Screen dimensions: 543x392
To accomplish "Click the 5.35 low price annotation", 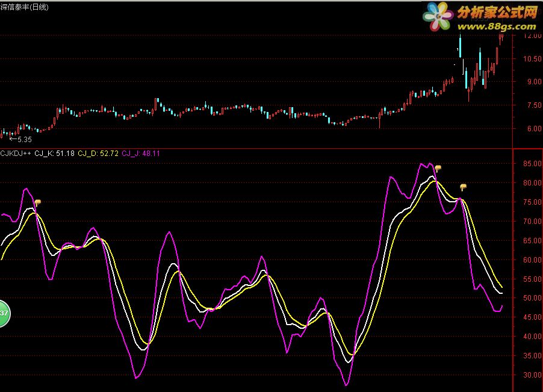I will (24, 140).
